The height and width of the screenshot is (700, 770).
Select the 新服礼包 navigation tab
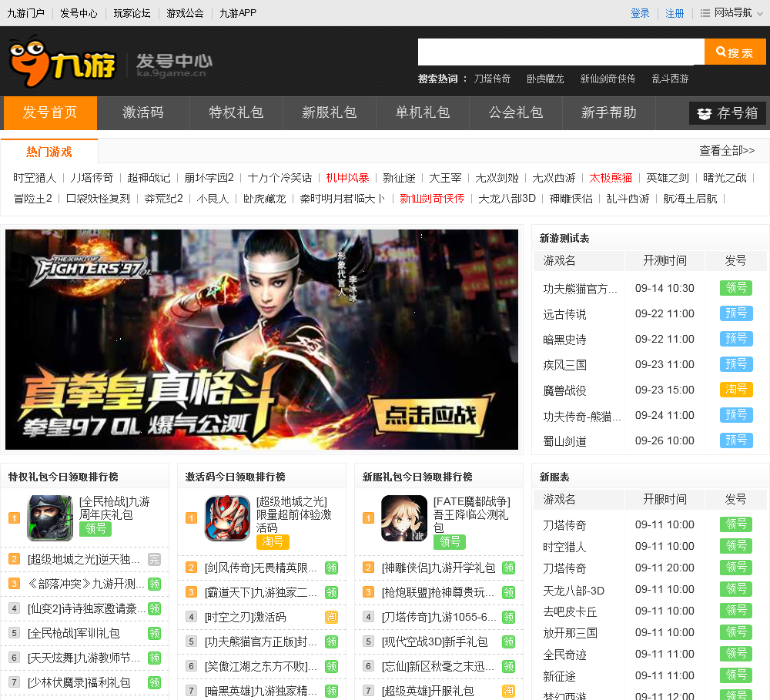(329, 113)
